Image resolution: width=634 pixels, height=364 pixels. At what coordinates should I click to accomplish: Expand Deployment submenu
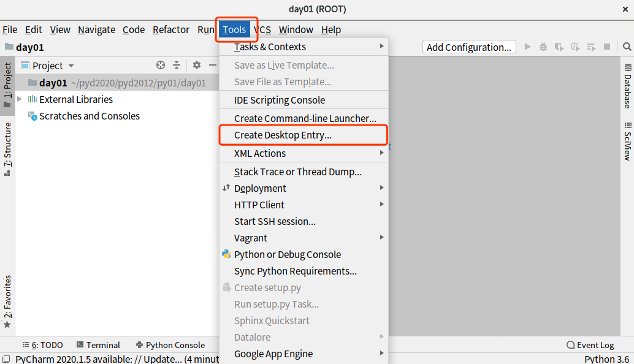(304, 188)
